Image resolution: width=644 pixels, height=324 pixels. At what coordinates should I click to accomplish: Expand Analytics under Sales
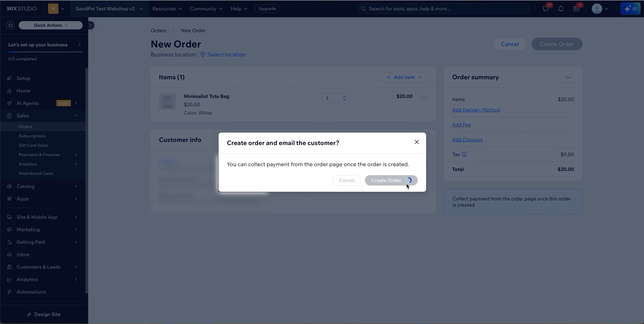pyautogui.click(x=43, y=164)
